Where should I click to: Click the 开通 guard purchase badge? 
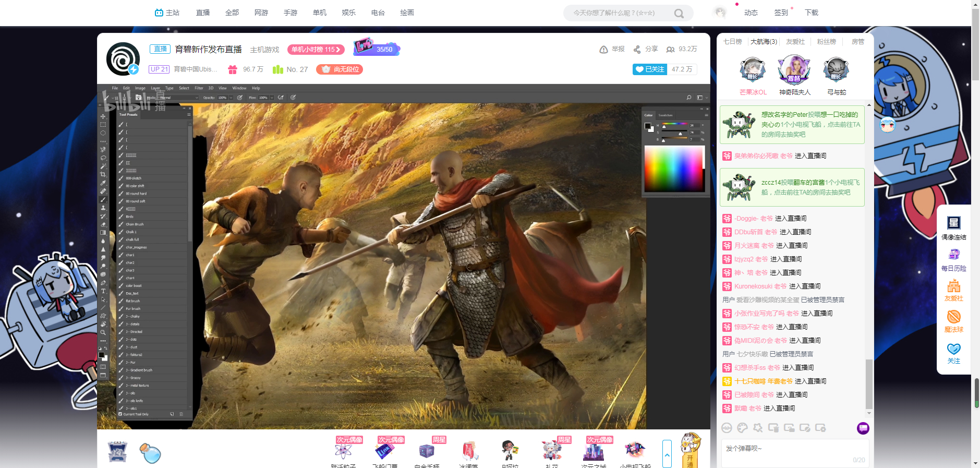click(x=690, y=450)
